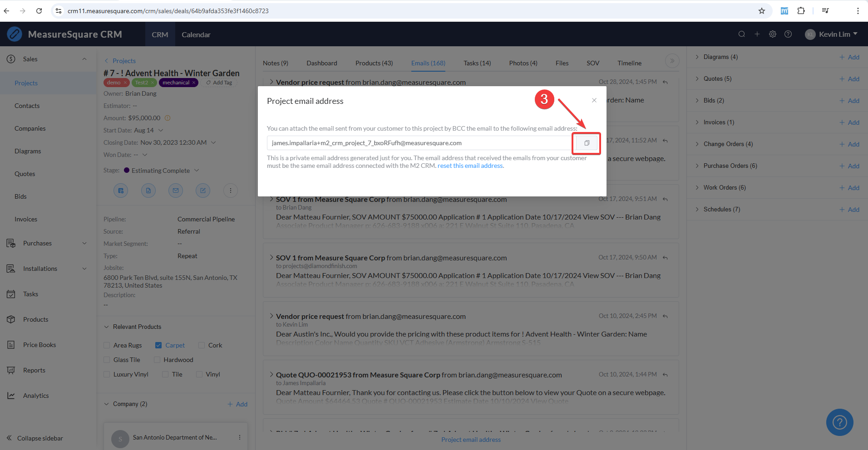Bookmark this page with the star icon
Screen dimensions: 868x450
pos(762,11)
